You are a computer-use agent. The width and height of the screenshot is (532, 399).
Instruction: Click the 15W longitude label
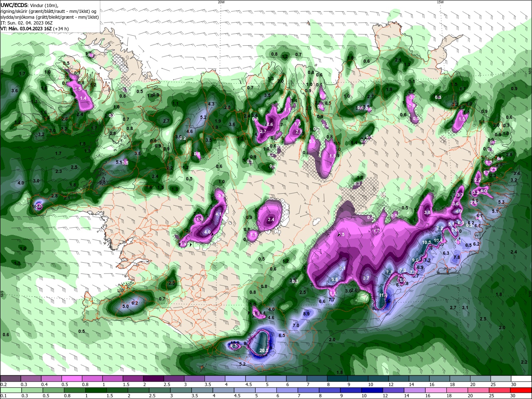tap(440, 2)
